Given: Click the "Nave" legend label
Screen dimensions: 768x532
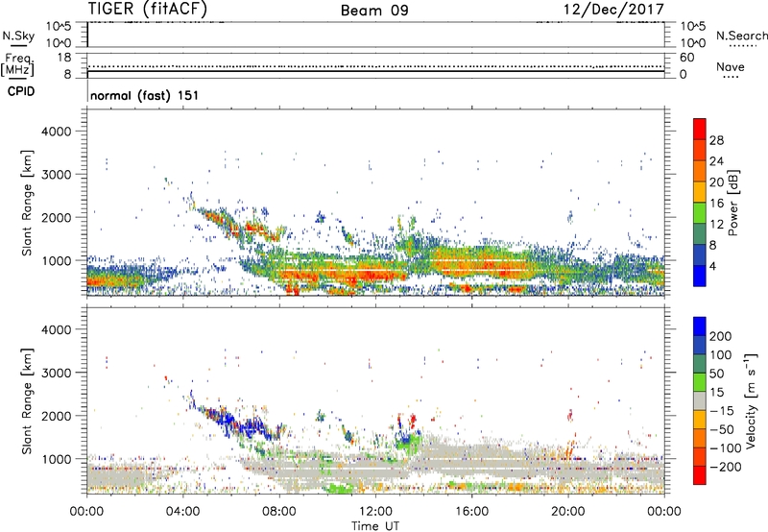Looking at the screenshot, I should click(730, 66).
